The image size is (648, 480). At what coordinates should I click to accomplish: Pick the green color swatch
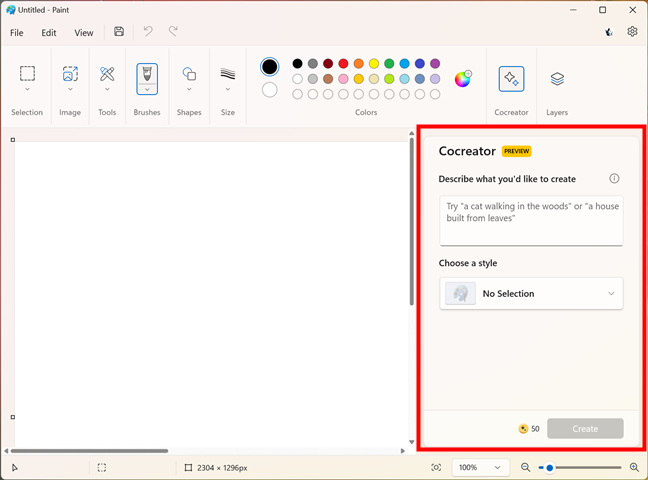click(389, 64)
